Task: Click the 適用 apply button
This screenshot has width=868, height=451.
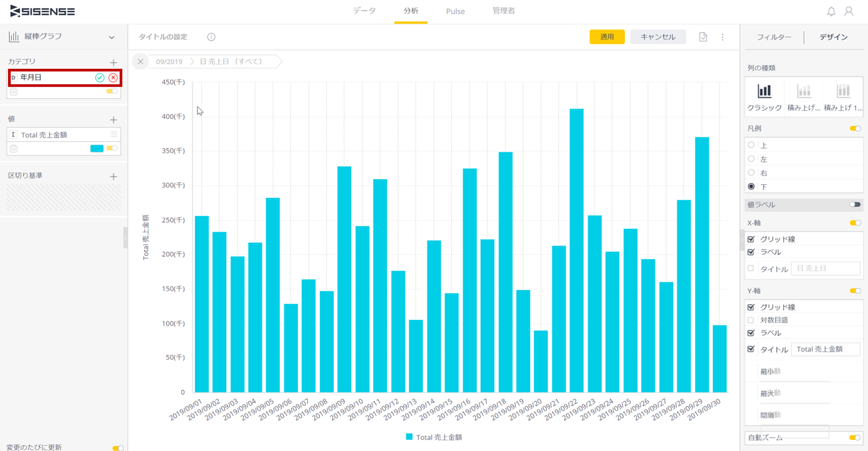Action: (x=607, y=37)
